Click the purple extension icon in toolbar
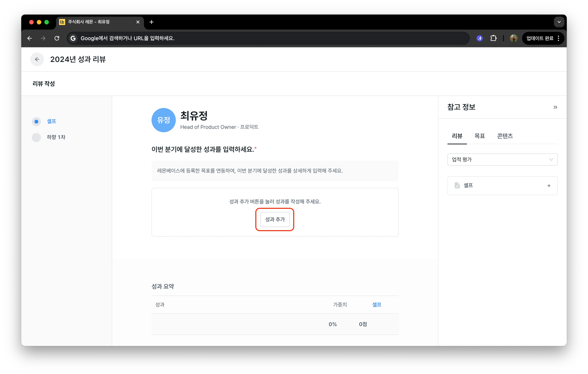 pyautogui.click(x=480, y=38)
